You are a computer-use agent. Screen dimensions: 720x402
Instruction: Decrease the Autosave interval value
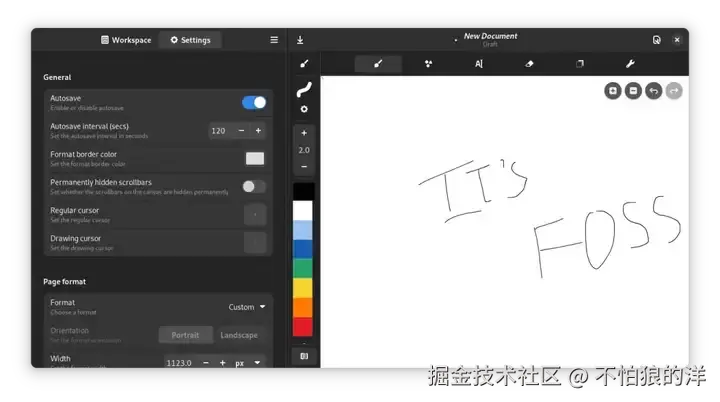tap(241, 131)
